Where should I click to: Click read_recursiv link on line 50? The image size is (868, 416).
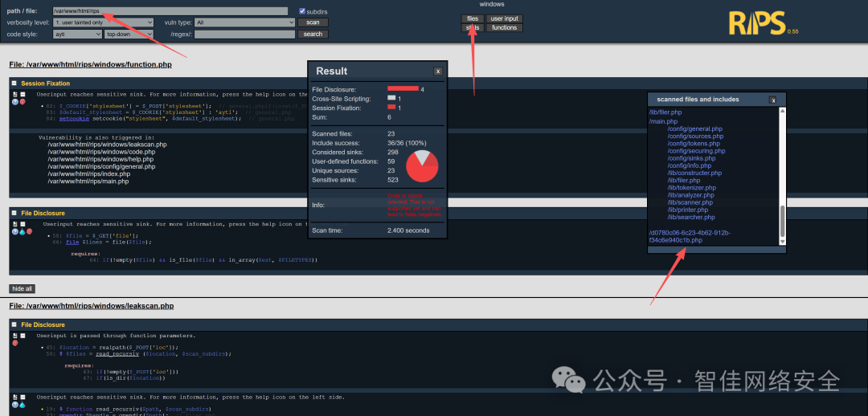pyautogui.click(x=118, y=353)
